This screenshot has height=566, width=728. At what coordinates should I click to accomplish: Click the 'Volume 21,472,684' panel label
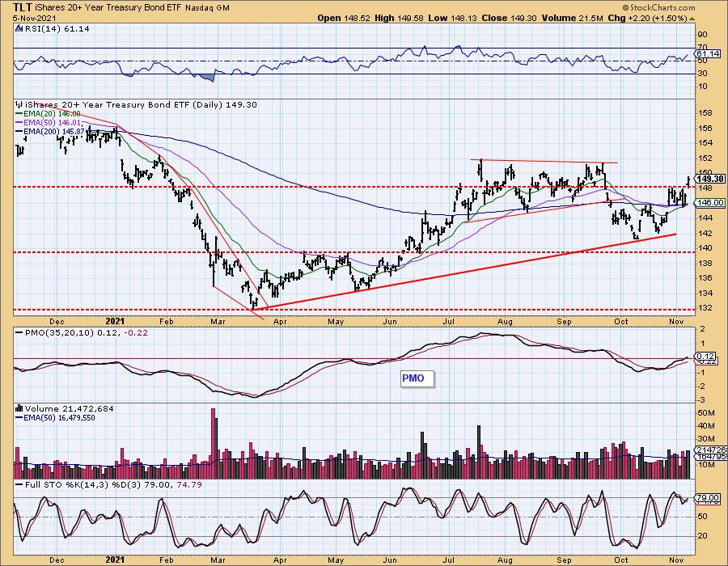pos(70,408)
